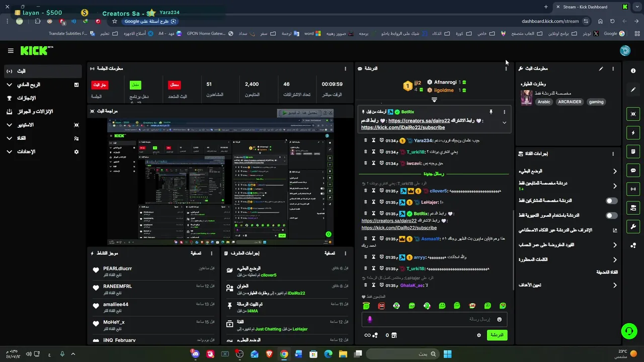Image resolution: width=644 pixels, height=362 pixels.
Task: Toggle the stream preview widget icon
Action: [633, 114]
